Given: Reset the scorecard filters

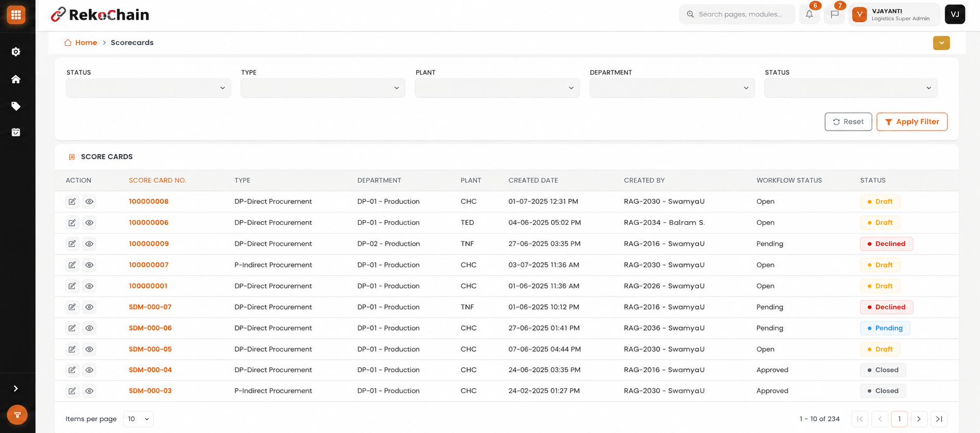Looking at the screenshot, I should tap(848, 121).
